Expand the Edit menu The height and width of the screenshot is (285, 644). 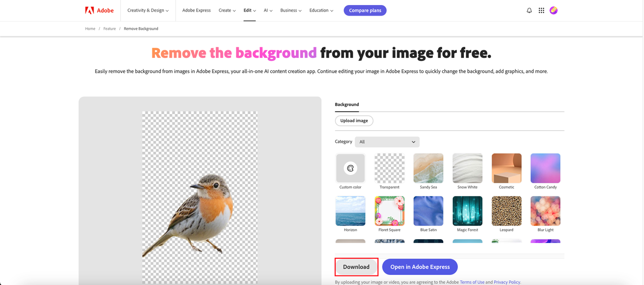click(x=250, y=10)
